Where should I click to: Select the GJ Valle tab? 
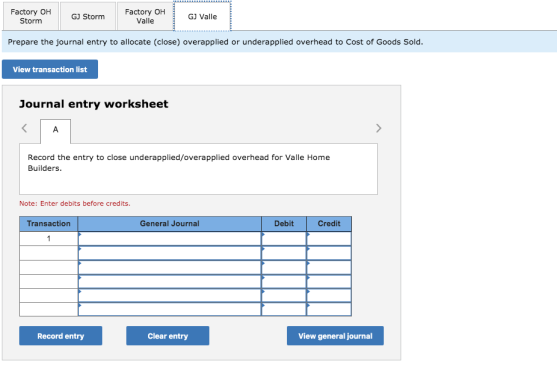point(202,16)
